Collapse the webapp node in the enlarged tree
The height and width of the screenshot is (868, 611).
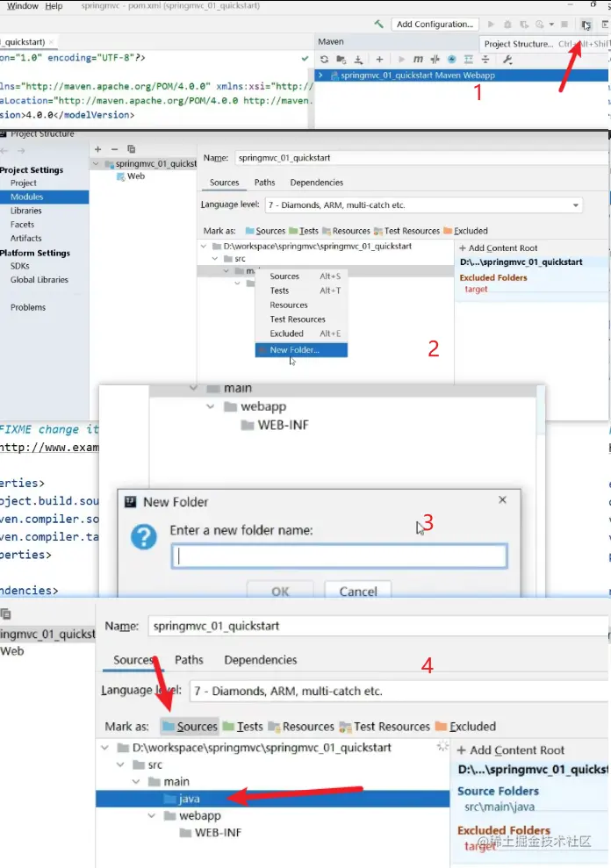coord(152,815)
